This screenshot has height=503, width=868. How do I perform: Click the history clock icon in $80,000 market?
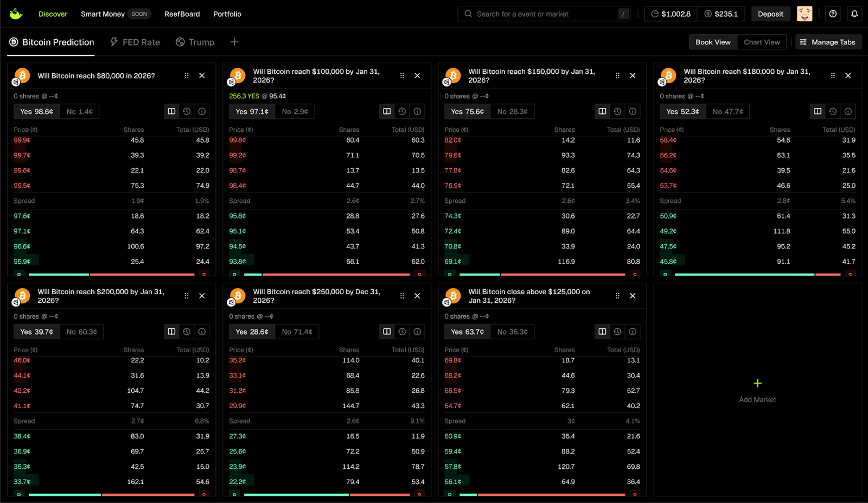pyautogui.click(x=187, y=111)
